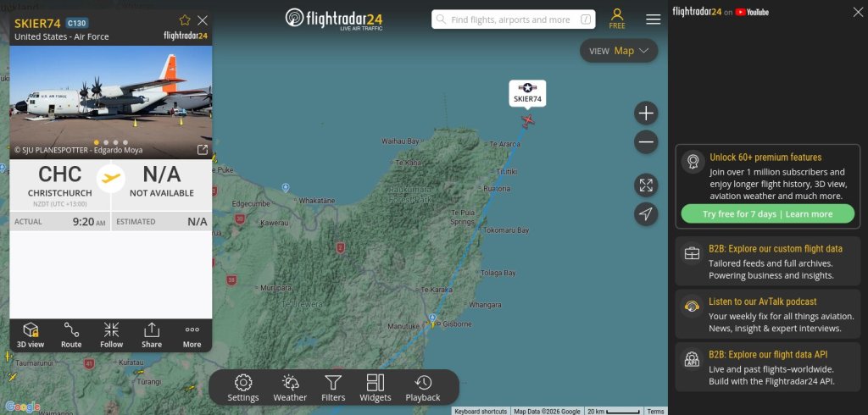Image resolution: width=868 pixels, height=415 pixels.
Task: Follow the SKIER74 aircraft
Action: click(x=111, y=335)
